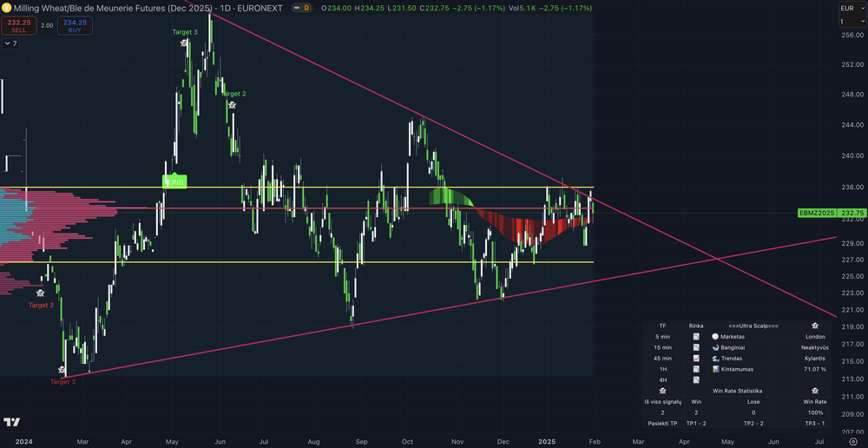This screenshot has width=868, height=448.
Task: Click the green Target 2 label near June
Action: tap(233, 94)
